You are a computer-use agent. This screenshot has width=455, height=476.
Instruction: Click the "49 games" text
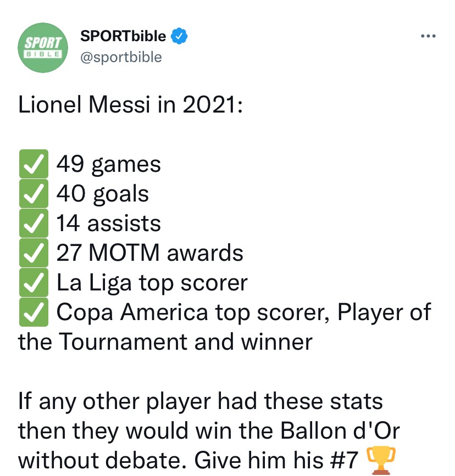tap(109, 164)
